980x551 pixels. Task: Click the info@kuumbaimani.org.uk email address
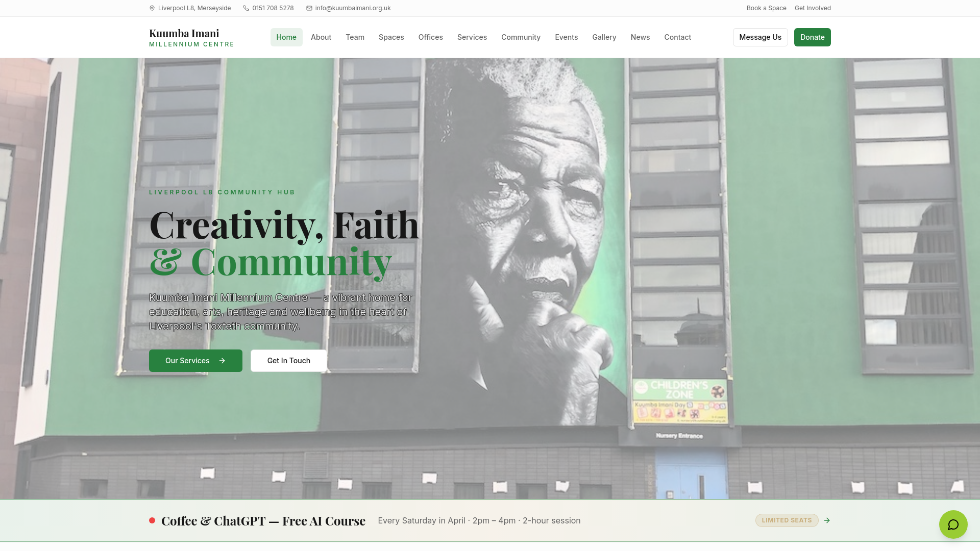pyautogui.click(x=353, y=8)
